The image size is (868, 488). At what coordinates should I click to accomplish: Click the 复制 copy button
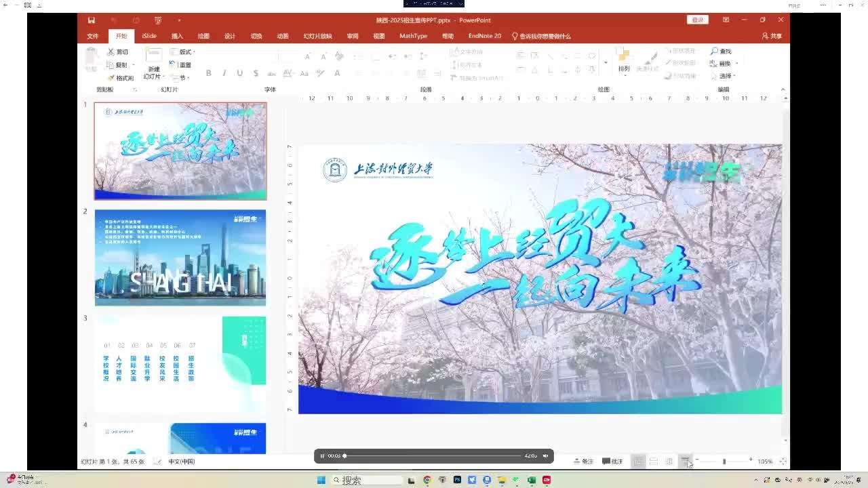117,65
